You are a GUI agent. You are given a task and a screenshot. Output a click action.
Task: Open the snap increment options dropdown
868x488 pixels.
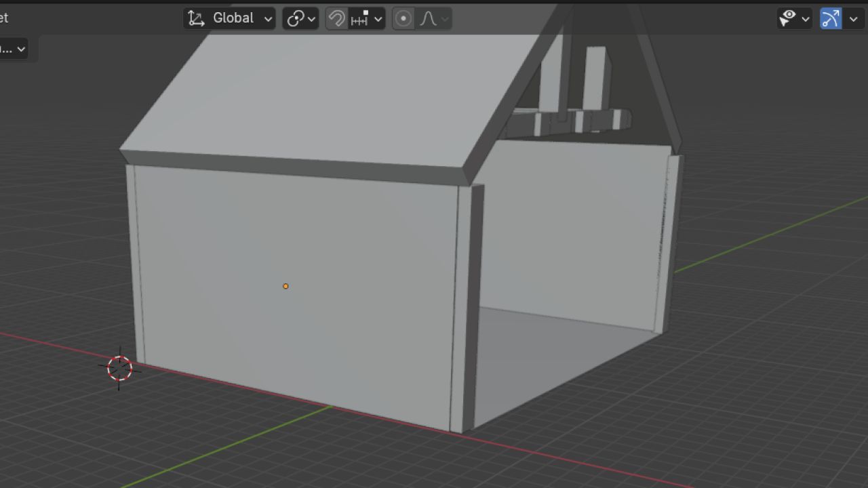click(367, 18)
